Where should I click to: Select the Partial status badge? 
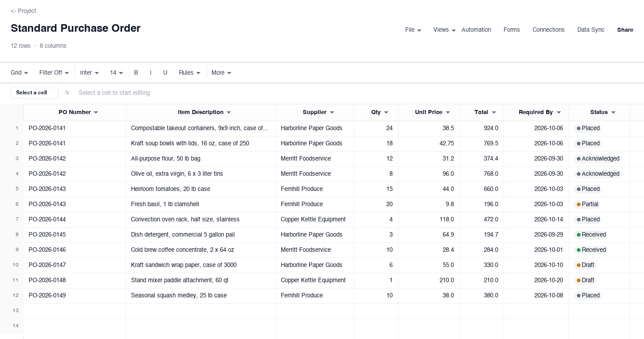588,204
